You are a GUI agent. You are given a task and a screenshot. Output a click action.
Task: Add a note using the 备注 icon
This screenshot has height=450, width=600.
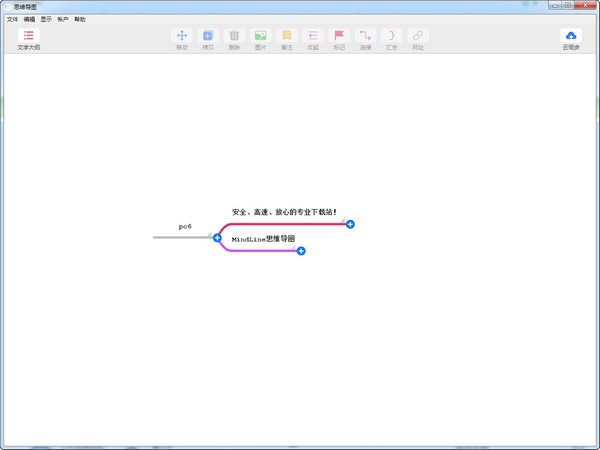(287, 36)
